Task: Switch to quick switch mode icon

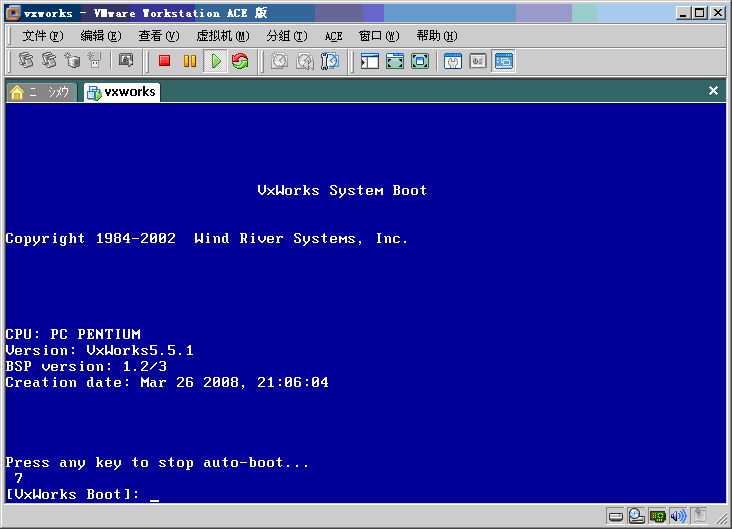Action: click(395, 61)
